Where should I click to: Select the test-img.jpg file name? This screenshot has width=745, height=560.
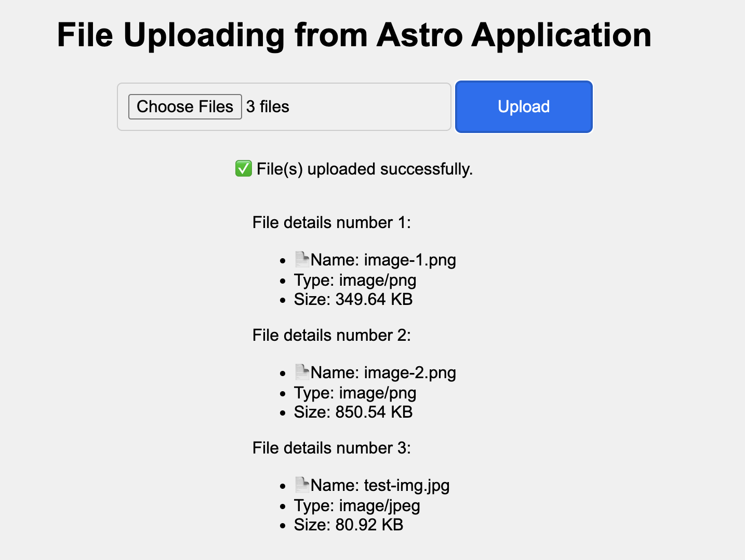pos(406,485)
